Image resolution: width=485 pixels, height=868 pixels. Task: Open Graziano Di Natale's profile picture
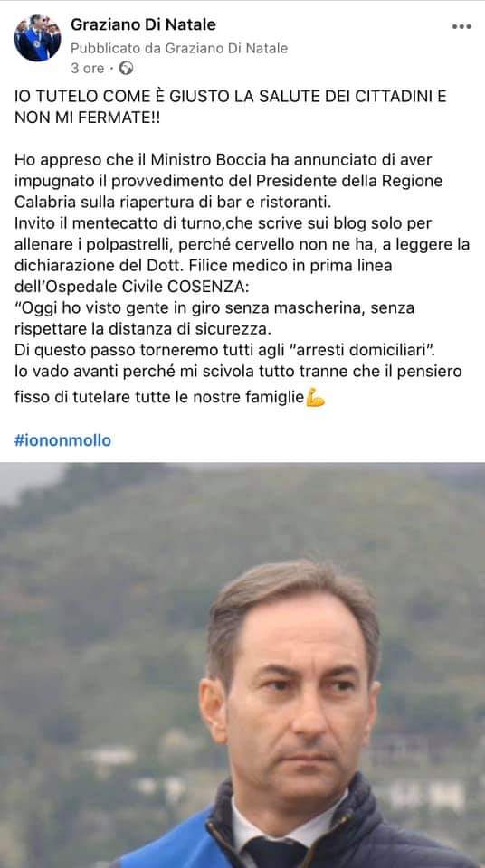click(38, 38)
